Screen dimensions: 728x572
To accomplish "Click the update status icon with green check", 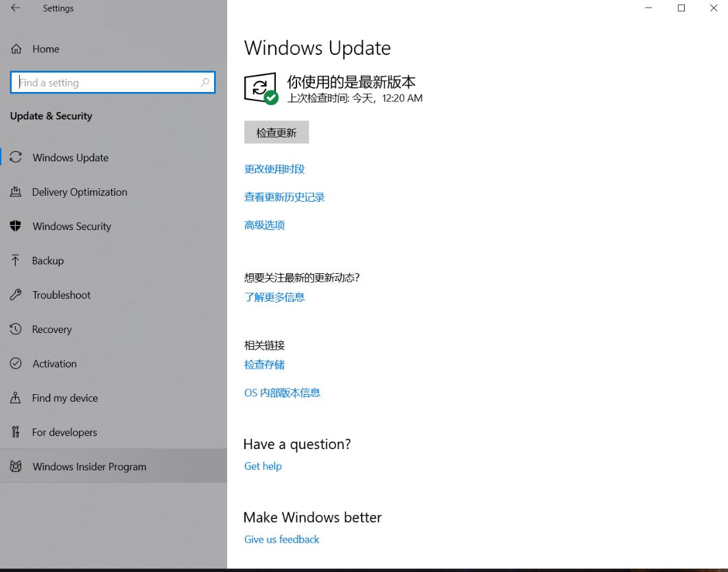I will point(261,89).
